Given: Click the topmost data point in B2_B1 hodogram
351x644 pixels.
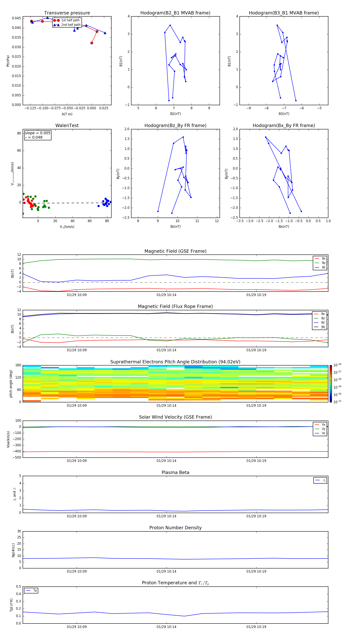Looking at the screenshot, I should 170,25.
